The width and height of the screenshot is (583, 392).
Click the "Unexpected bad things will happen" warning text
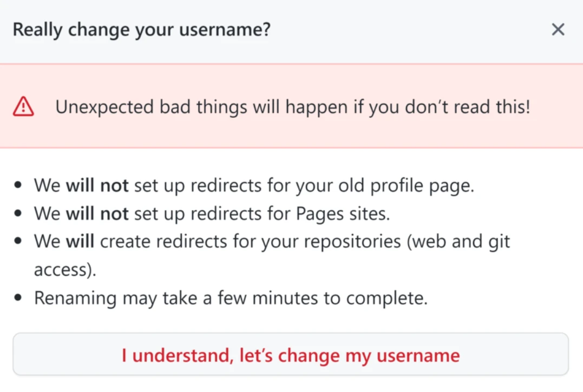pos(292,107)
